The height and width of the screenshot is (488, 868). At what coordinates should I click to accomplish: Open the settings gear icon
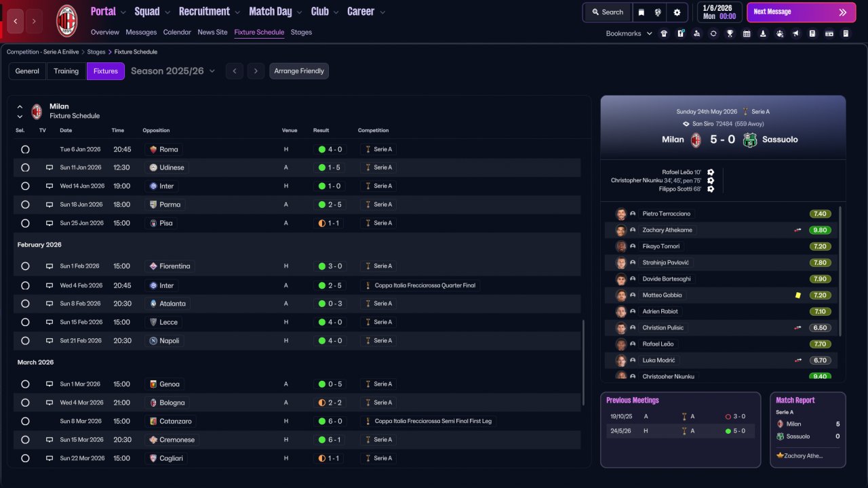[x=677, y=12]
